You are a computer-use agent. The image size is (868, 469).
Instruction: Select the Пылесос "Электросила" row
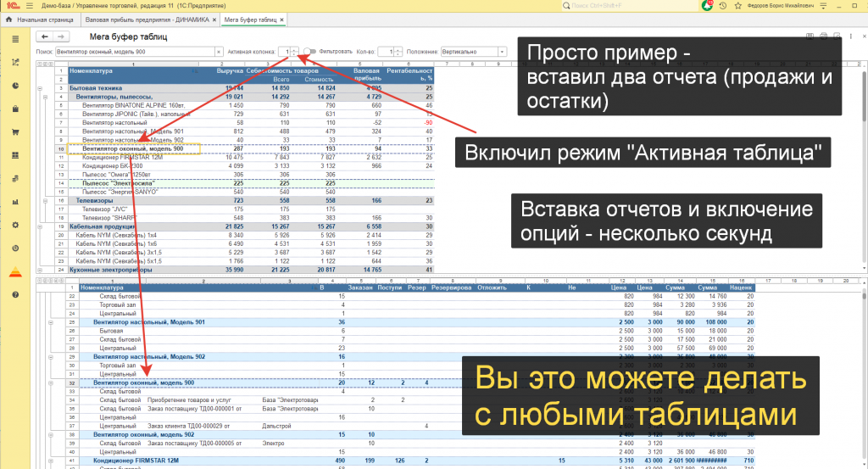tap(250, 183)
